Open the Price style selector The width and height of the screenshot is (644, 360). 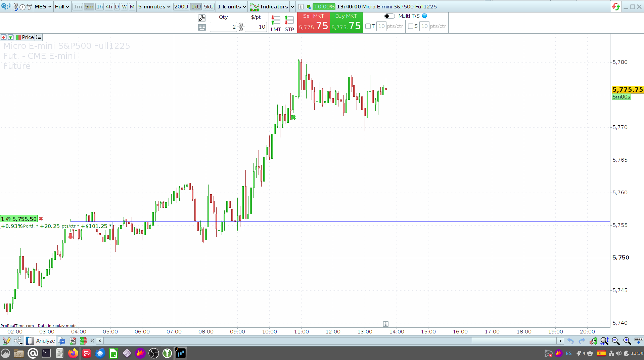pyautogui.click(x=25, y=37)
